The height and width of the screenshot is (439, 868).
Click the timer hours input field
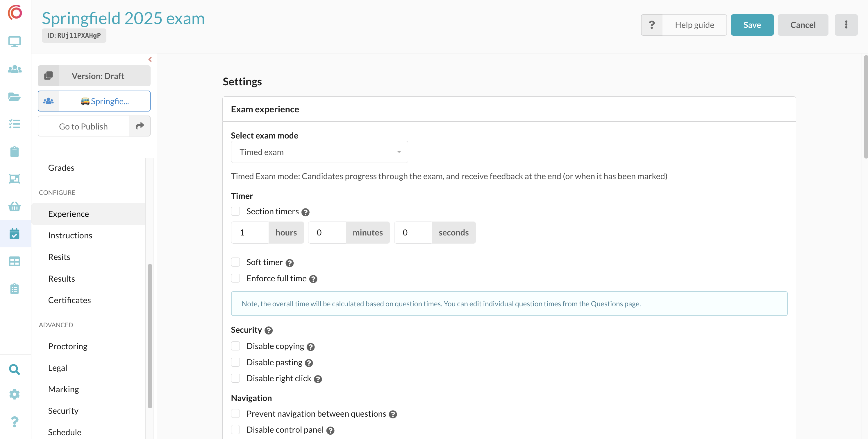point(250,233)
